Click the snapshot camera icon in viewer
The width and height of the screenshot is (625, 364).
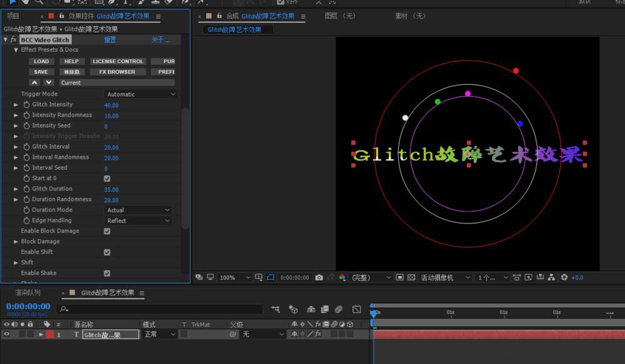point(319,277)
